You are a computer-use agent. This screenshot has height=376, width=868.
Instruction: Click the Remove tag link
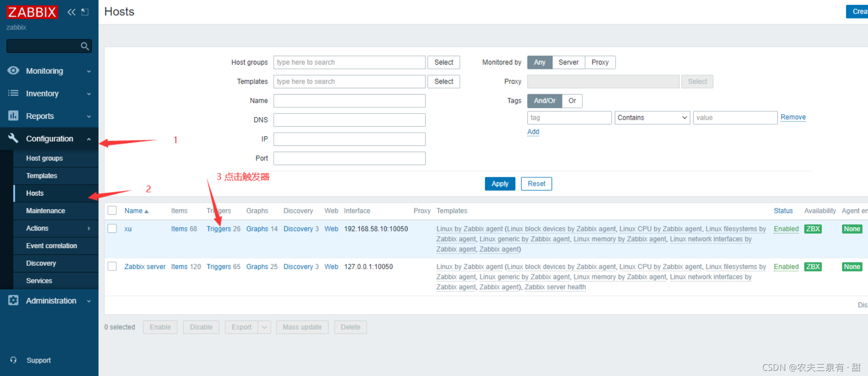pos(793,117)
